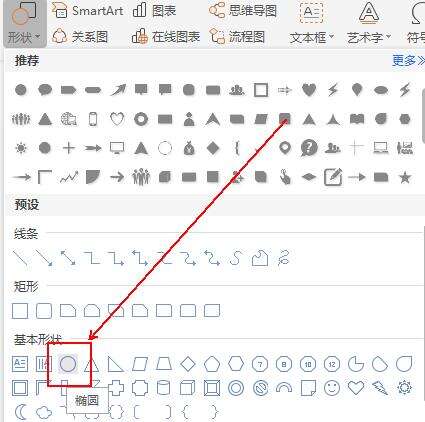
Task: Select the recommended outline heart shape
Action: (x=117, y=119)
